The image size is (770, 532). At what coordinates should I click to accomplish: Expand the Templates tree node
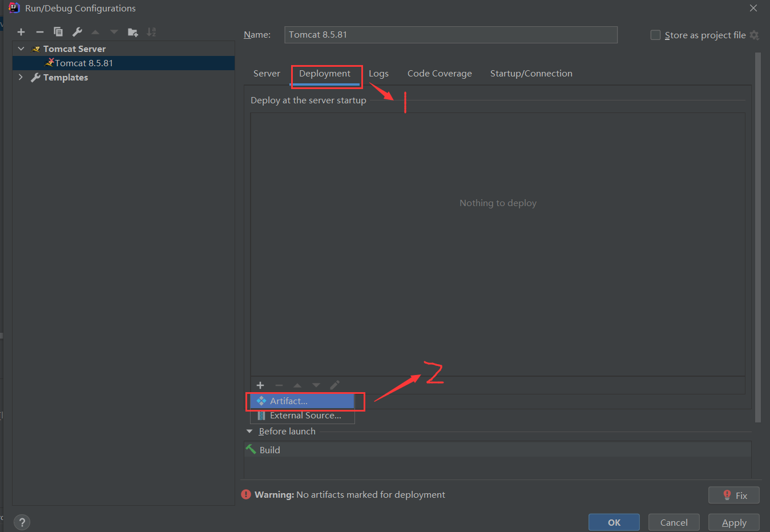21,77
